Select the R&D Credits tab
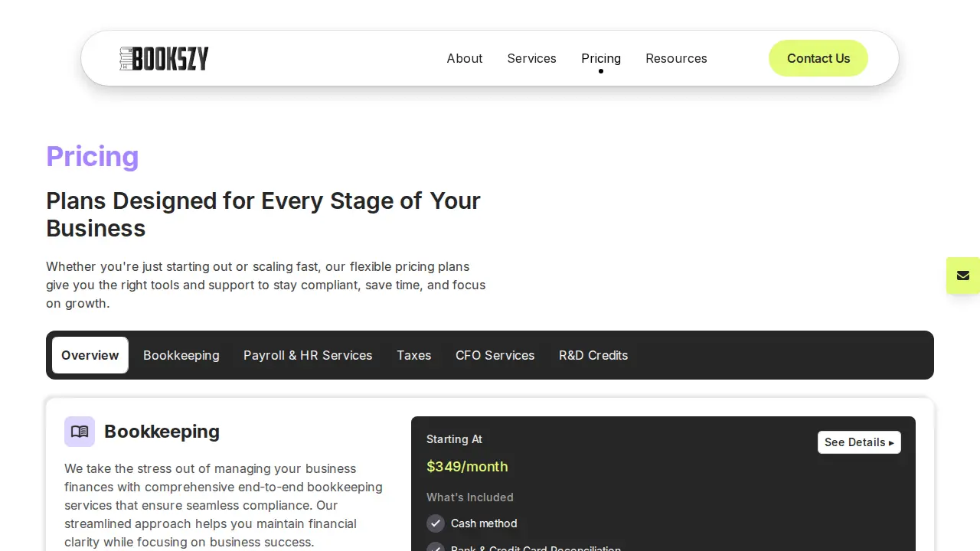The image size is (980, 551). (x=593, y=355)
